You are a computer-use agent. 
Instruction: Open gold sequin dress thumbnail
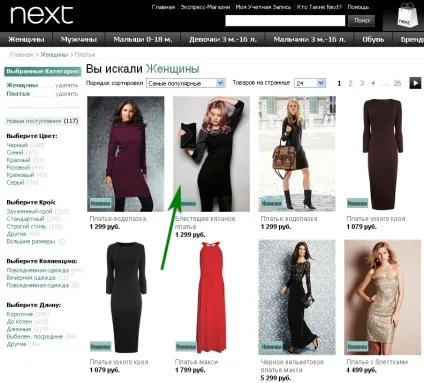[x=383, y=297]
